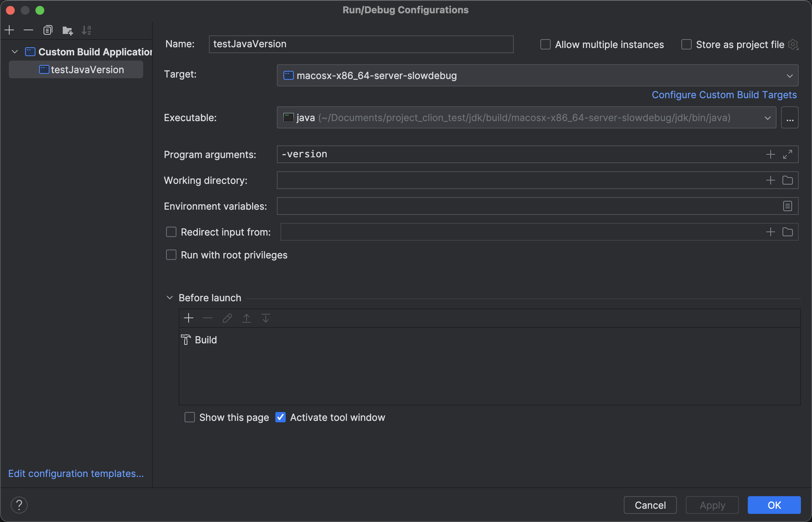Uncheck Activate tool window

point(281,418)
